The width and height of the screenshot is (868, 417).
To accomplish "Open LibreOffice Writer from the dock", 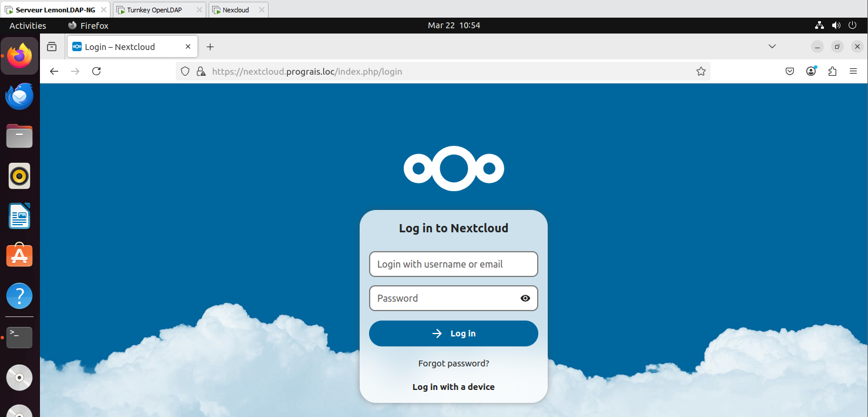I will click(x=19, y=216).
